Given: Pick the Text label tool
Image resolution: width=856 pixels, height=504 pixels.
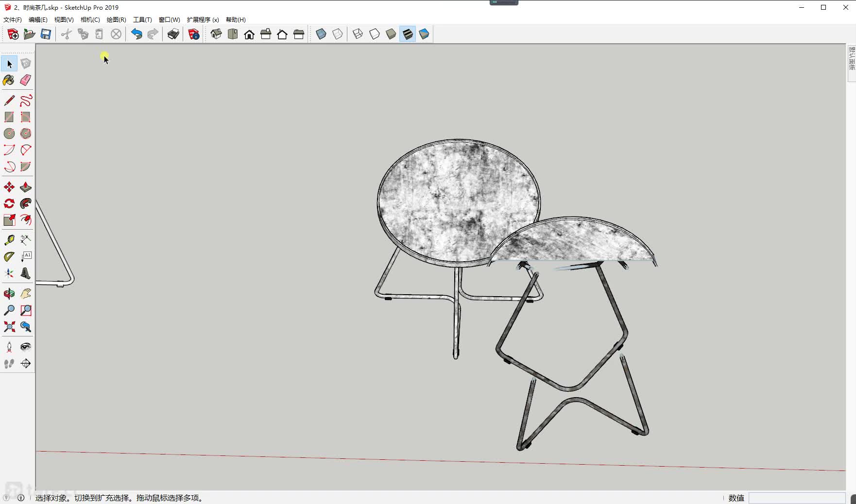Looking at the screenshot, I should click(26, 256).
